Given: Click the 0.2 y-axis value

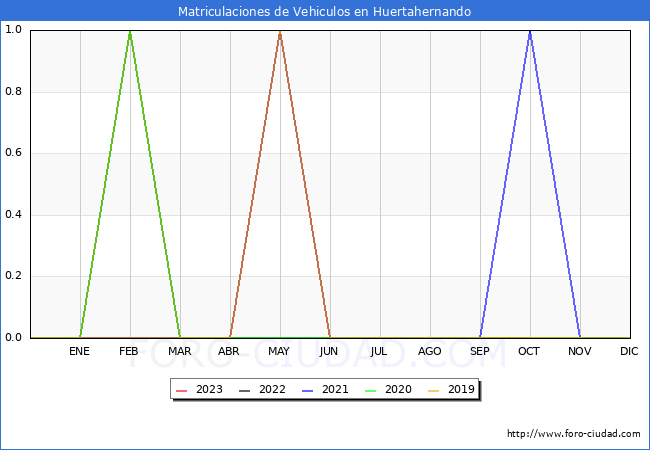Looking at the screenshot, I should click(x=13, y=276).
